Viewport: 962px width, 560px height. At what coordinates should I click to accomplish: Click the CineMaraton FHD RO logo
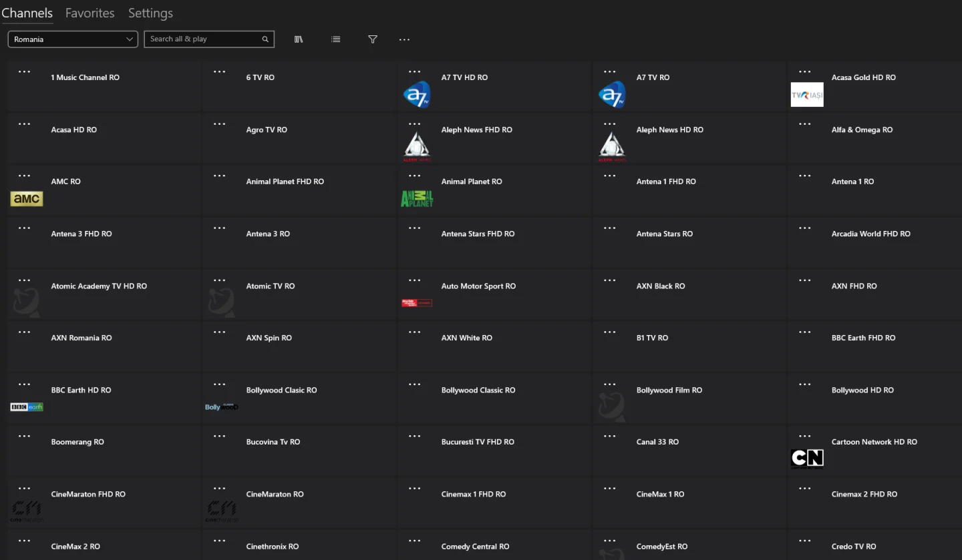pos(27,511)
